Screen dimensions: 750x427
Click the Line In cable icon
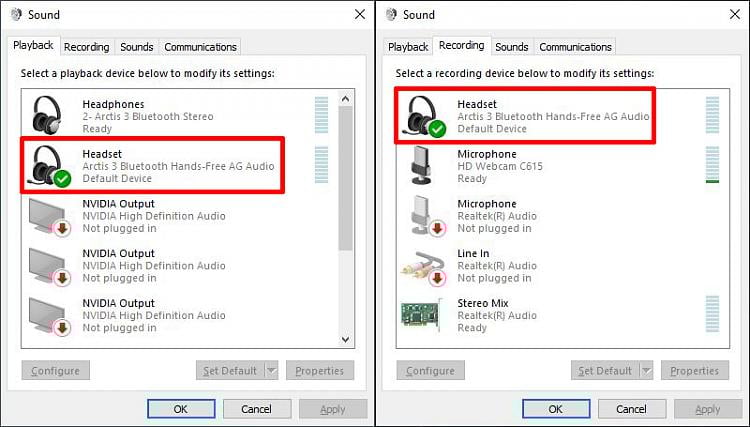pos(424,268)
